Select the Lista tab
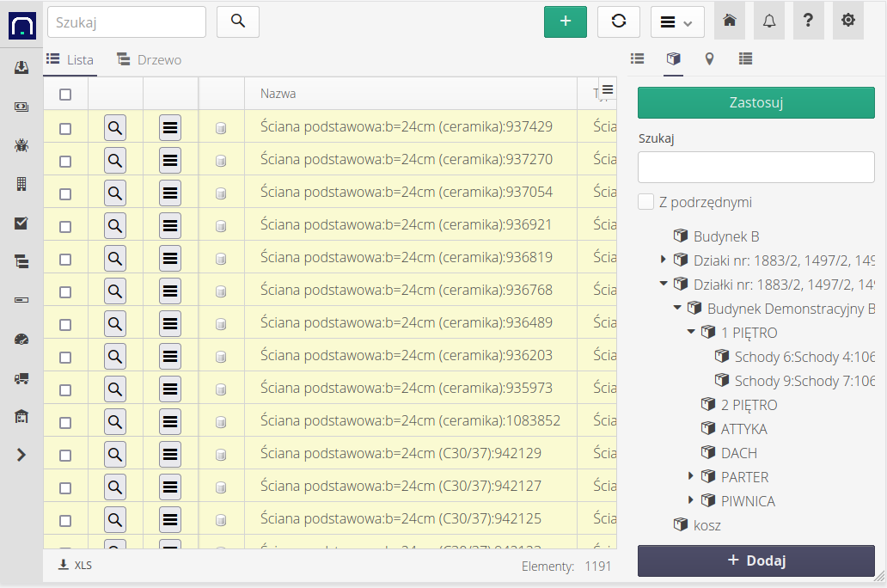The width and height of the screenshot is (887, 588). (x=70, y=60)
